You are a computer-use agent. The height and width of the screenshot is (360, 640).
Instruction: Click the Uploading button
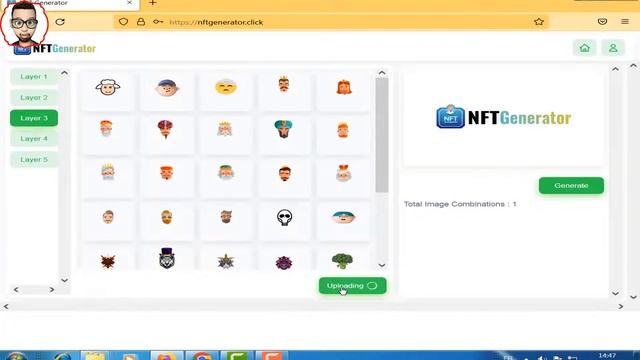point(352,286)
